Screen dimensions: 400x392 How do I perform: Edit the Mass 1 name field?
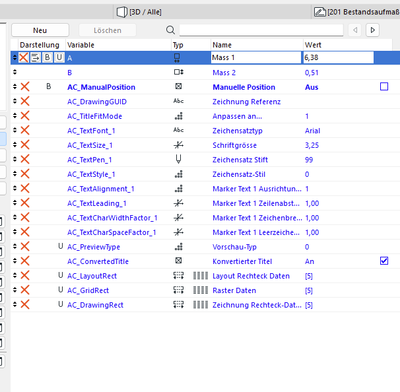[256, 58]
